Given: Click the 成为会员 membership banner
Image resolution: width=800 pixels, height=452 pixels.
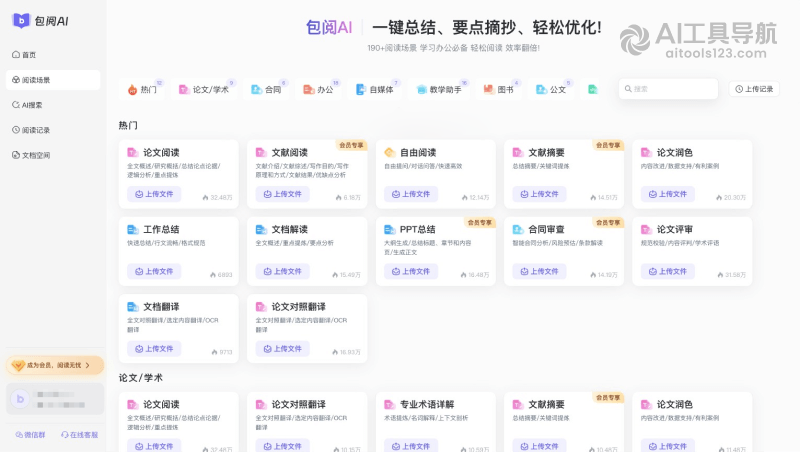Looking at the screenshot, I should pos(55,365).
